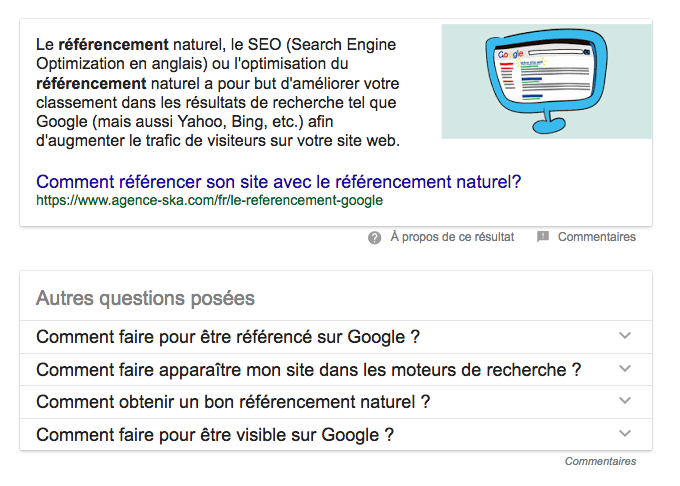Screen dimensions: 680x486
Task: Open question 'Comment obtenir un bon référencement naturel ?'
Action: click(233, 402)
